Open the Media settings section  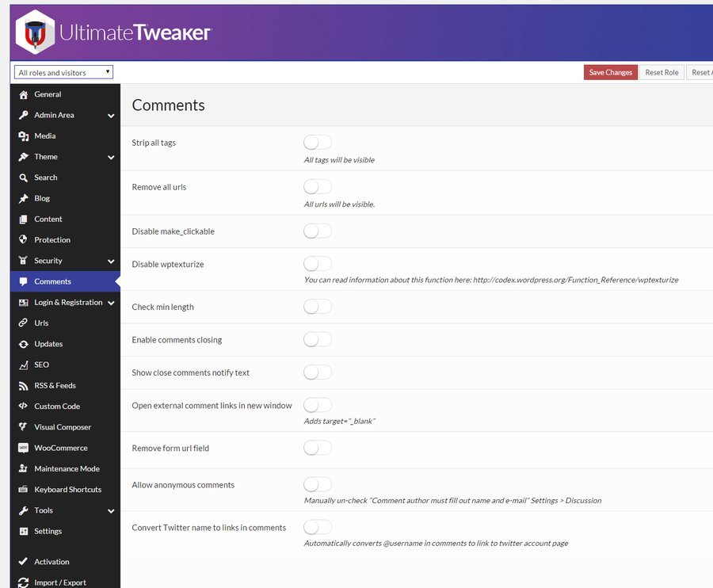pyautogui.click(x=44, y=136)
